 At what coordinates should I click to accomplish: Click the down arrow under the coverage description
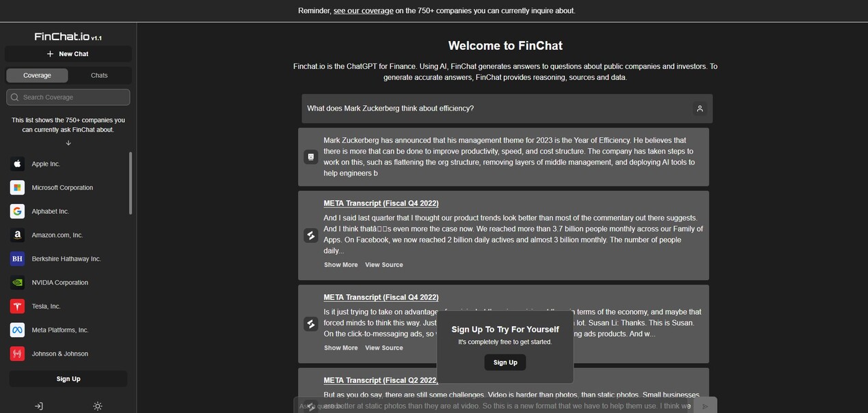pos(68,143)
